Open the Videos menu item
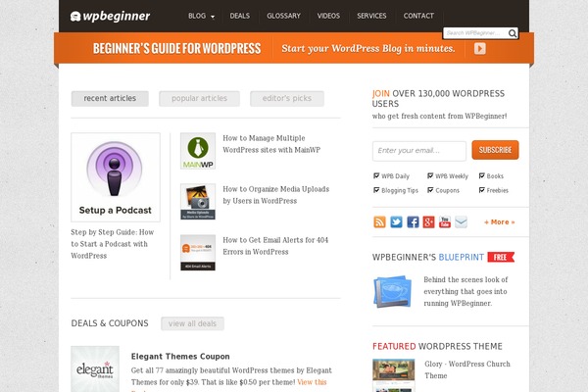 click(x=328, y=16)
